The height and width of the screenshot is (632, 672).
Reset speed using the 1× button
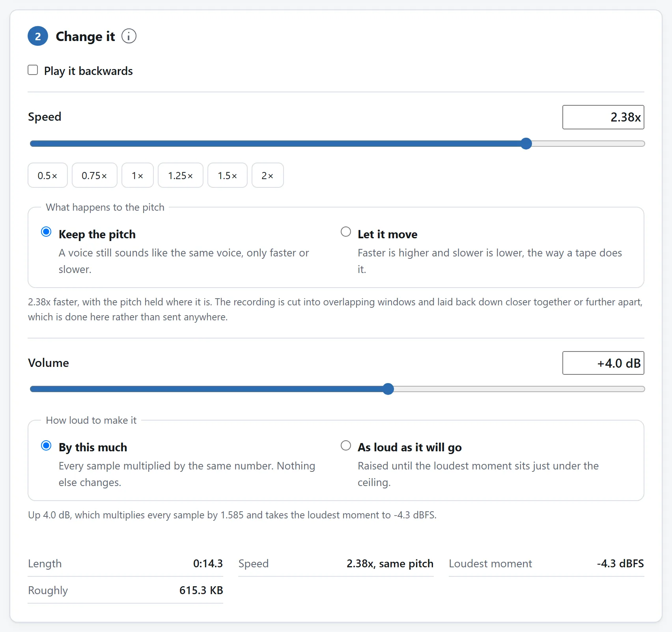(138, 175)
